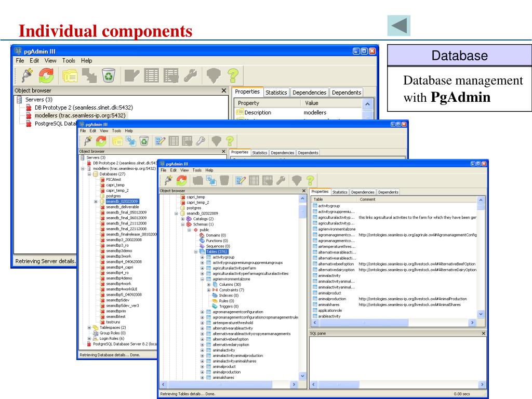532x399 pixels.
Task: Click the View Data grid icon in middle window
Action: pyautogui.click(x=174, y=141)
